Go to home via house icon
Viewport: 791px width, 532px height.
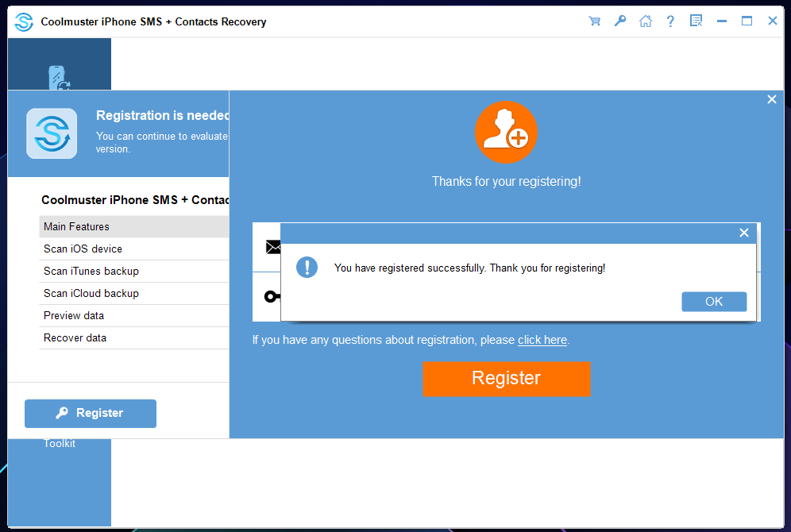point(646,21)
